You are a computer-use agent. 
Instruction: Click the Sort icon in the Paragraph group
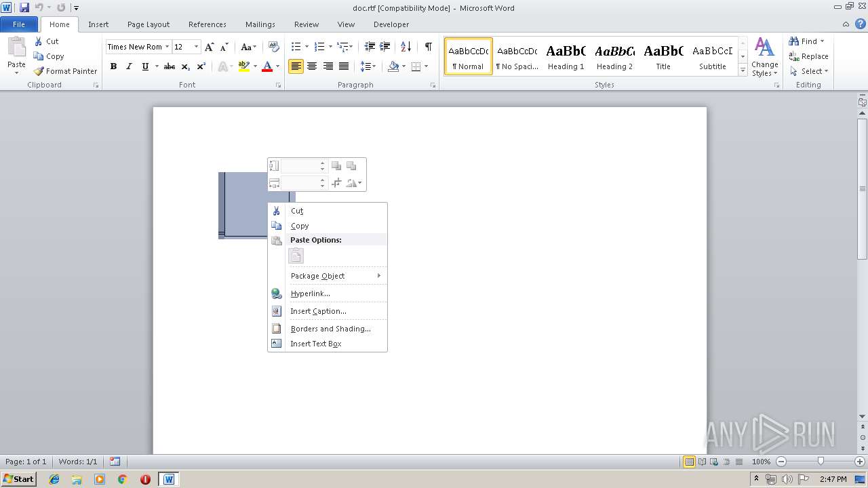406,47
